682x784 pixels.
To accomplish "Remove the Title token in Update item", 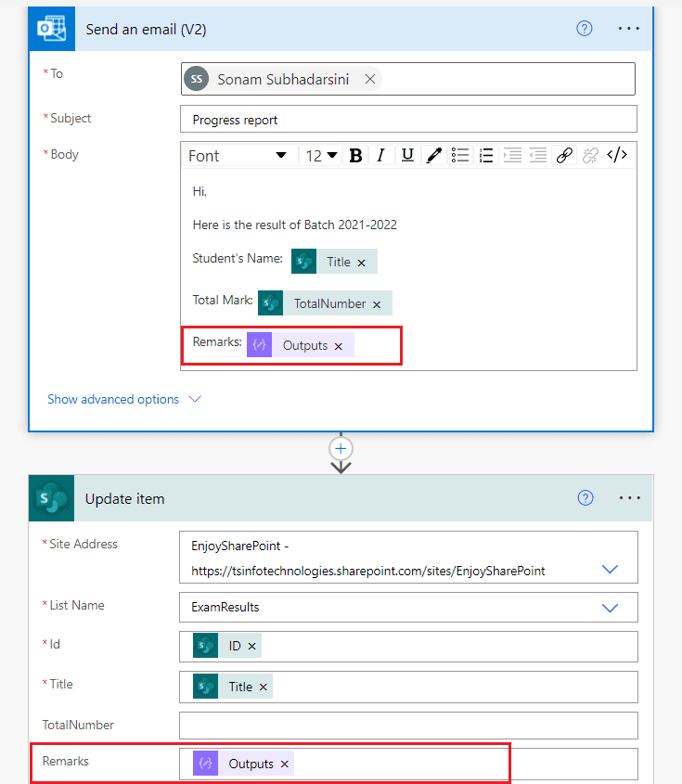I will (x=263, y=688).
